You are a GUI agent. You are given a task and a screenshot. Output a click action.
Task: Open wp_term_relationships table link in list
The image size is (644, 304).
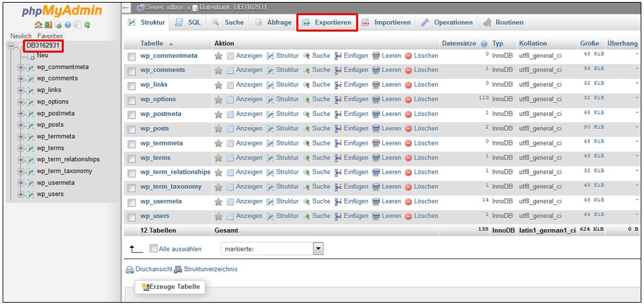(175, 172)
